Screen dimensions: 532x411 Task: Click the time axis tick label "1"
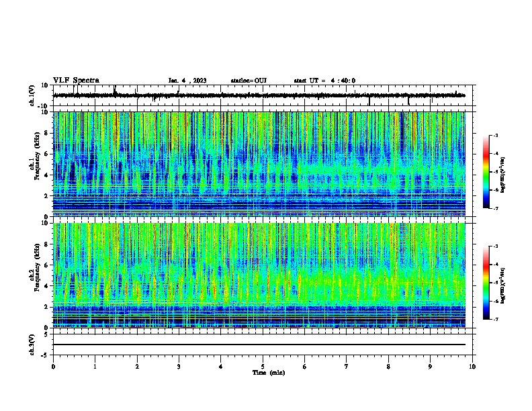click(95, 367)
